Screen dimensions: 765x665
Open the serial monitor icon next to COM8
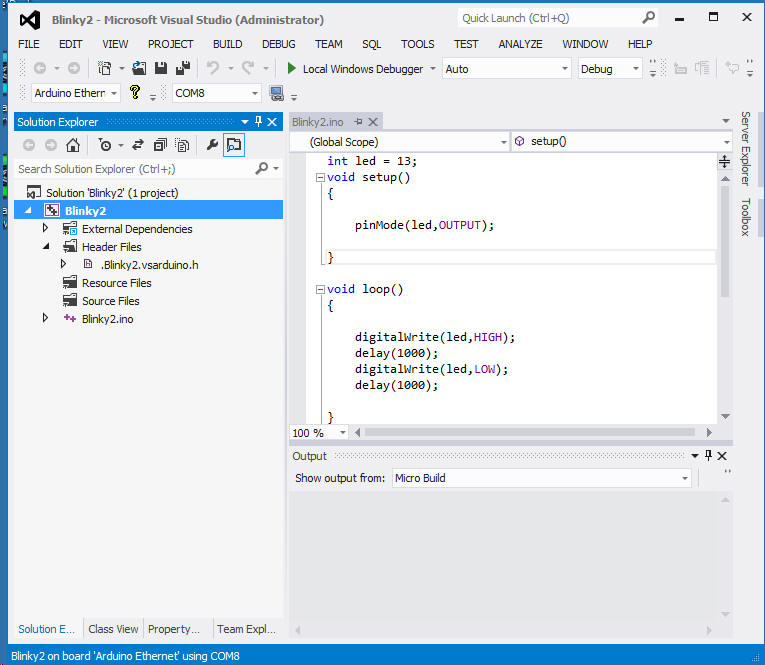point(277,93)
